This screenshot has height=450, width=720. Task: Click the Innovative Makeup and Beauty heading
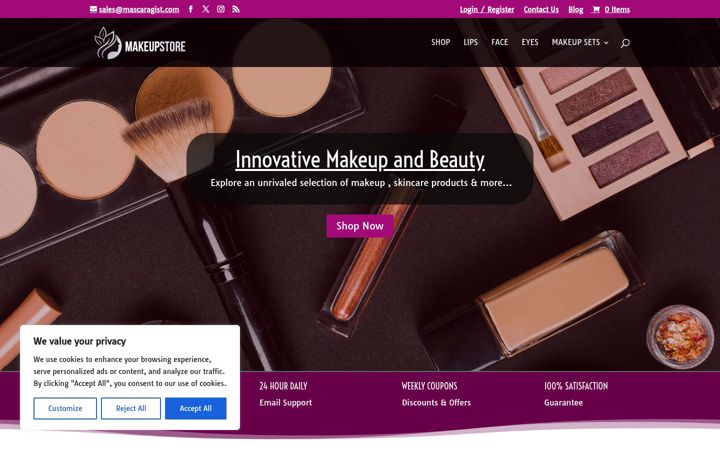pos(360,159)
